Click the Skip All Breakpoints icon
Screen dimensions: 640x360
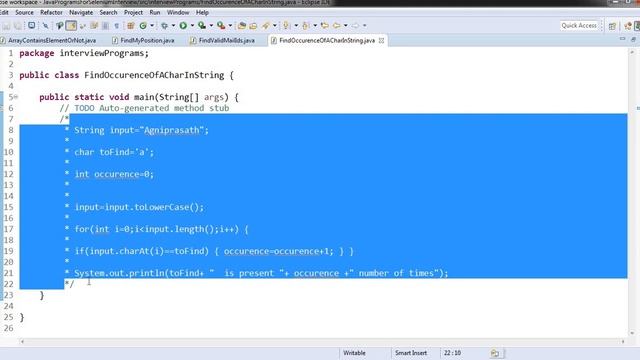(x=46, y=26)
